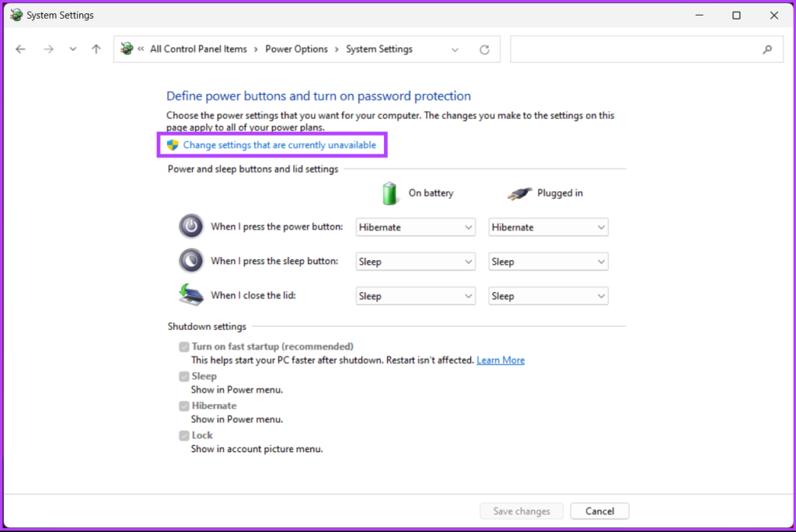Enable Turn on fast startup checkbox
The image size is (796, 532).
pos(184,346)
